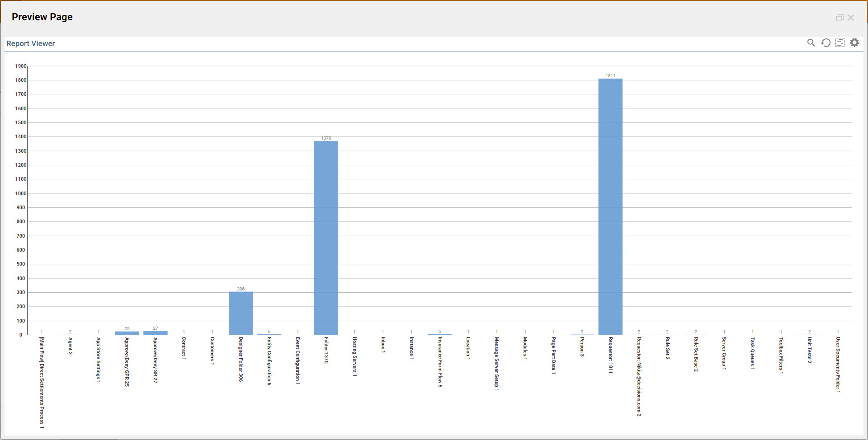
Task: Click axis label 'Page Part Data 1'
Action: (554, 356)
